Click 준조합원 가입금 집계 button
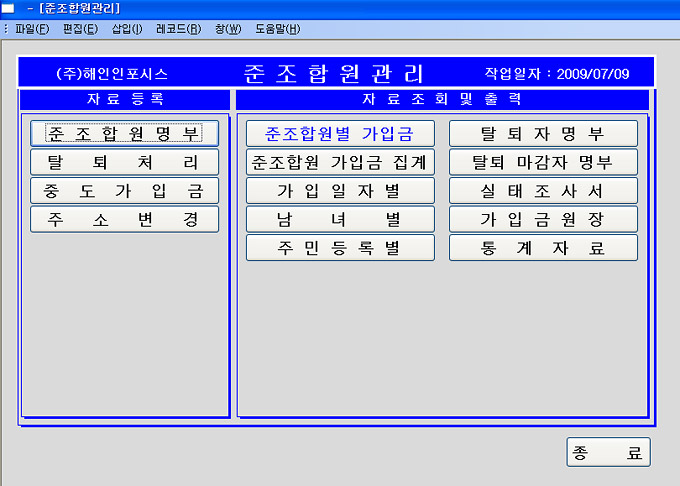Image resolution: width=680 pixels, height=486 pixels. pos(340,162)
